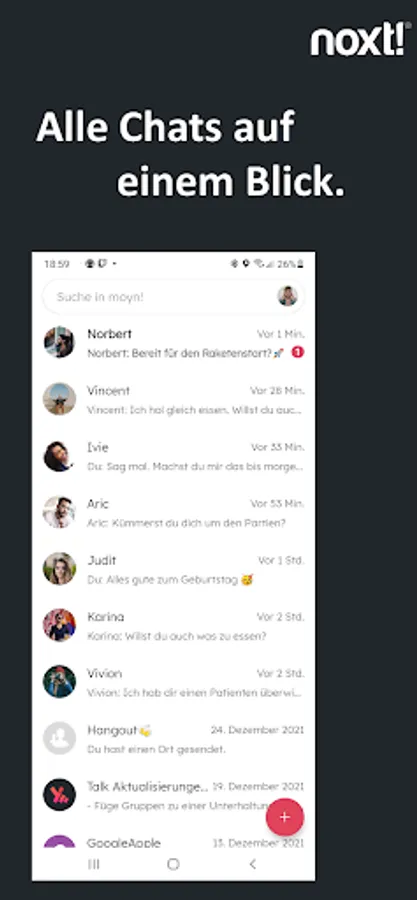The height and width of the screenshot is (900, 417).
Task: Tap the Talk Aktualisierungen channel logo
Action: (x=59, y=794)
